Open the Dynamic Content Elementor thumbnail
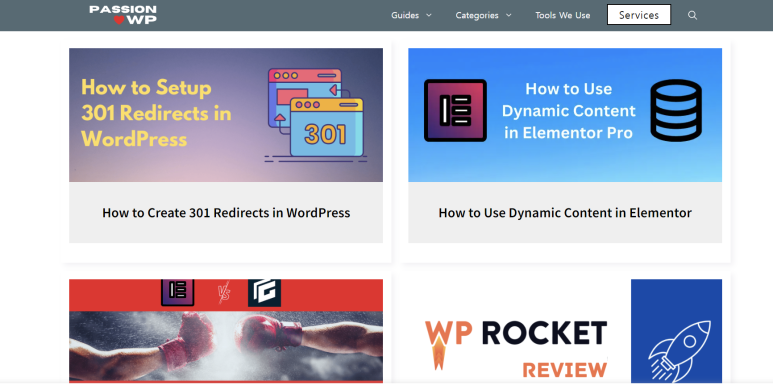 (565, 115)
